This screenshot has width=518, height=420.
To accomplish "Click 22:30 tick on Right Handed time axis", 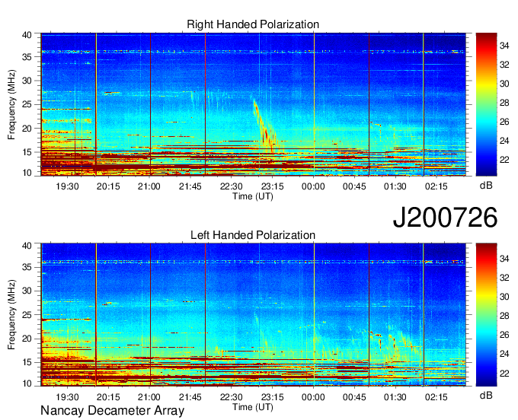I will [232, 186].
